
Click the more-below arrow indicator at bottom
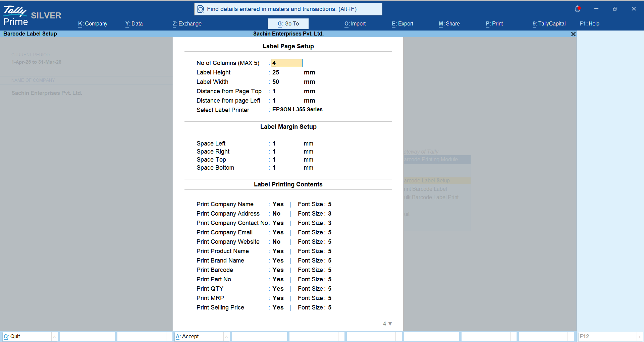[390, 324]
